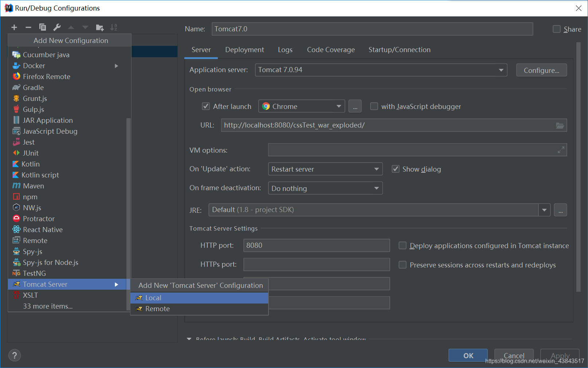The width and height of the screenshot is (588, 368).
Task: Toggle the Show dialog checkbox
Action: [396, 169]
